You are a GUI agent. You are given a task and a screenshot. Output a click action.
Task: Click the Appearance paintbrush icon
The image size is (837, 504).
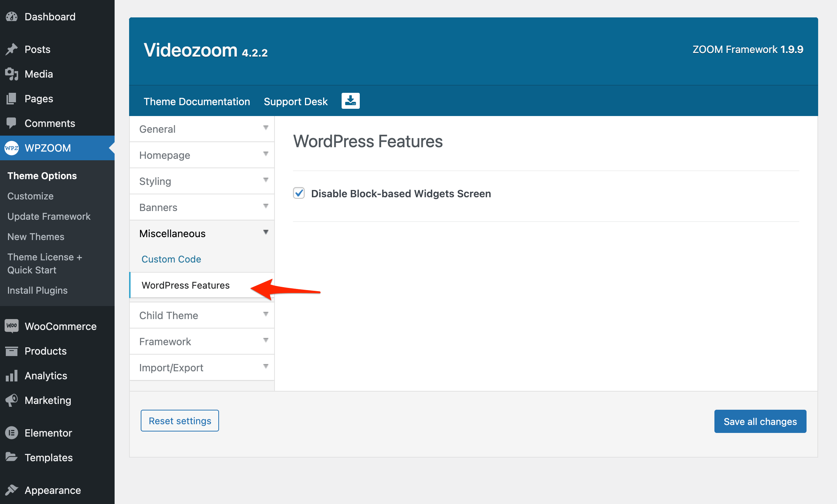point(12,490)
